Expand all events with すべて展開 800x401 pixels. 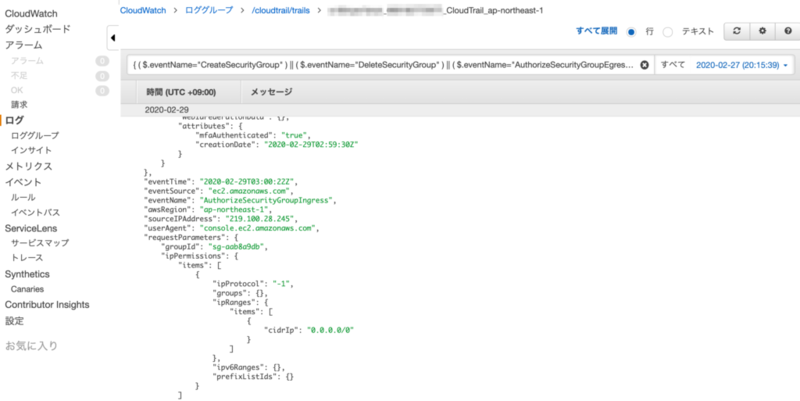(x=596, y=31)
